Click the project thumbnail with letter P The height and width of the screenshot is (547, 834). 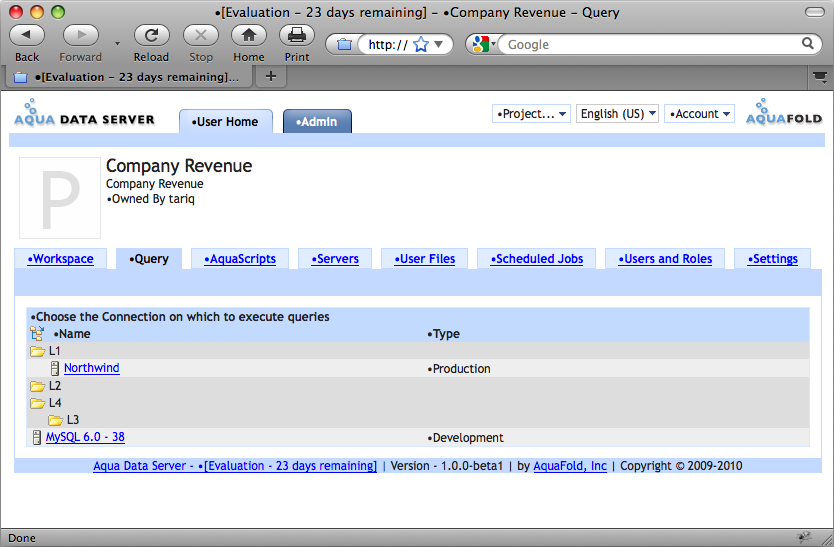click(x=60, y=198)
